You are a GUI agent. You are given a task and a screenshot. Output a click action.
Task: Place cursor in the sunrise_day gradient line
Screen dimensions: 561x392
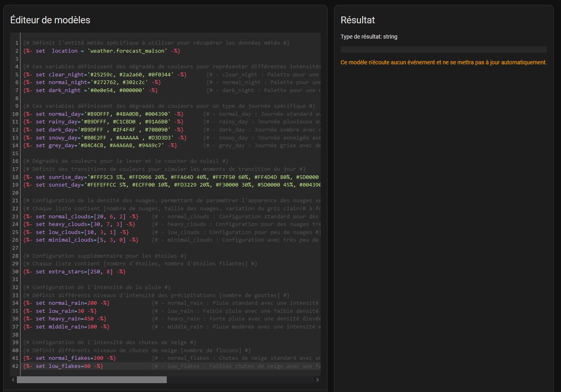[x=172, y=177]
